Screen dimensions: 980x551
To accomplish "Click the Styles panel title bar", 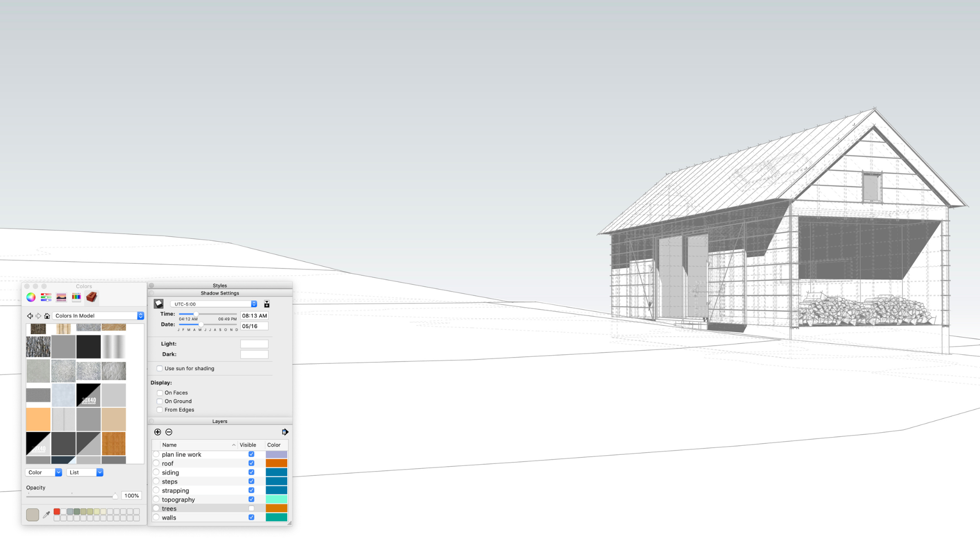I will tap(220, 285).
